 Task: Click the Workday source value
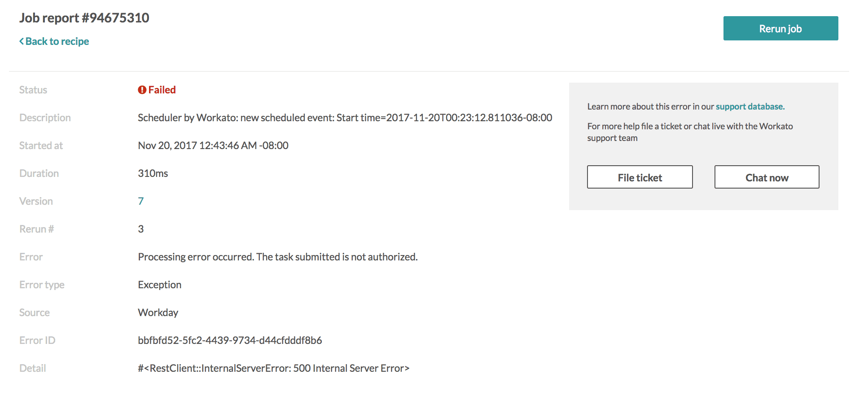point(158,313)
